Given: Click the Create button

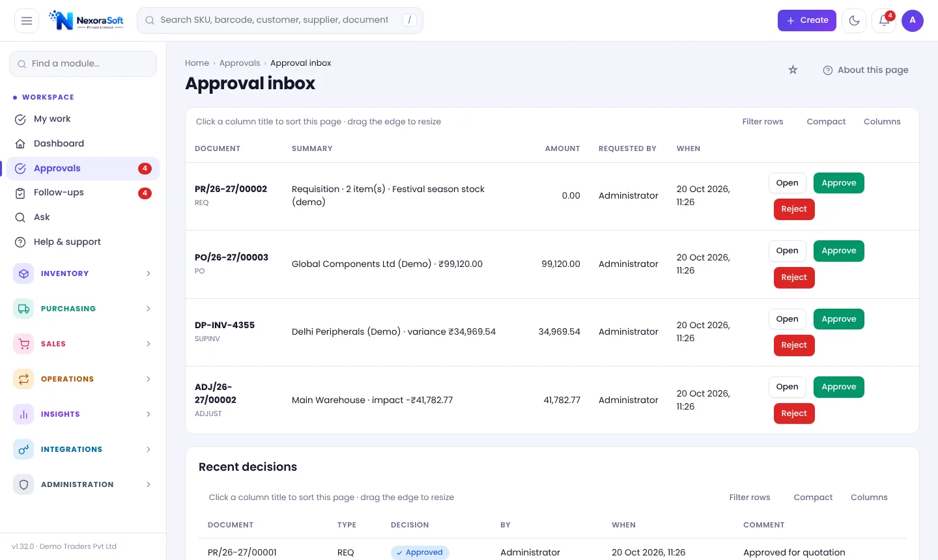Looking at the screenshot, I should (806, 21).
